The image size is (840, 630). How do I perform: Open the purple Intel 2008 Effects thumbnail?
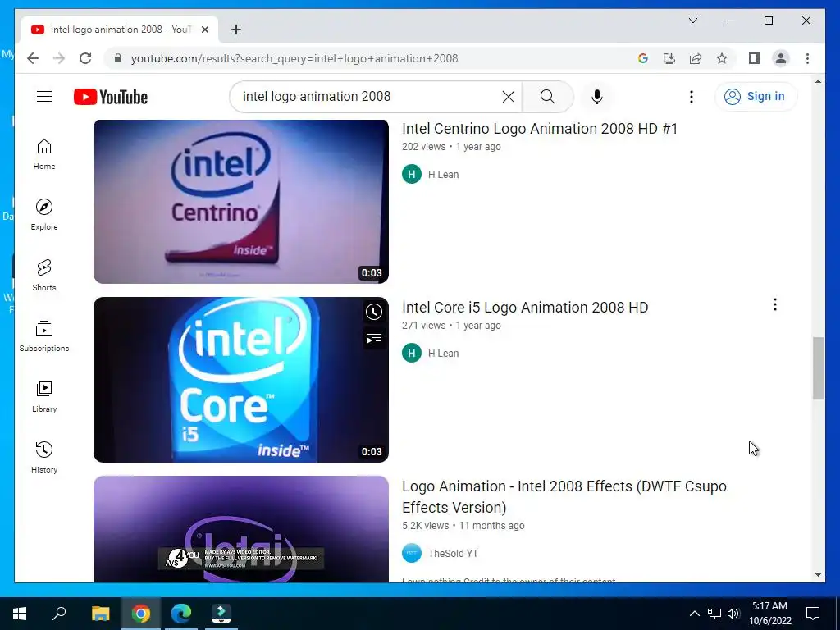tap(241, 529)
